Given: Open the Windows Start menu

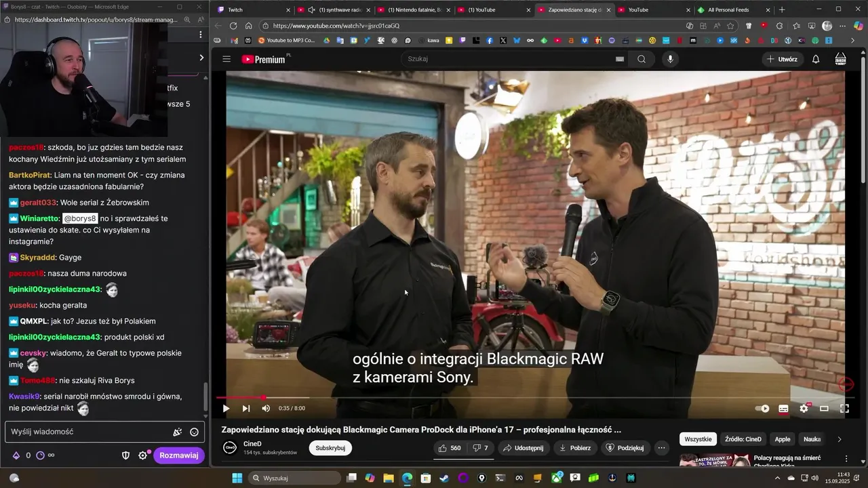Looking at the screenshot, I should [x=237, y=478].
